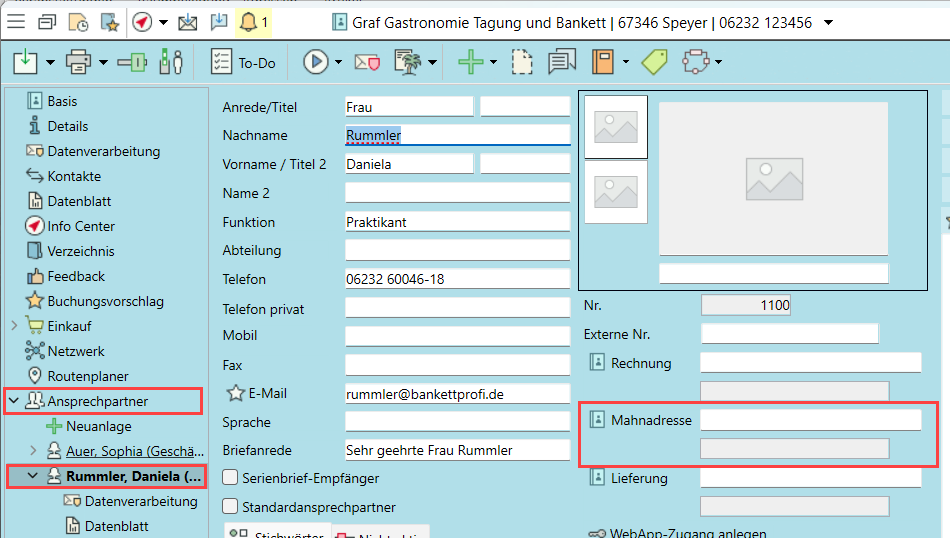Click the large contact image placeholder
Image resolution: width=950 pixels, height=538 pixels.
pos(773,178)
